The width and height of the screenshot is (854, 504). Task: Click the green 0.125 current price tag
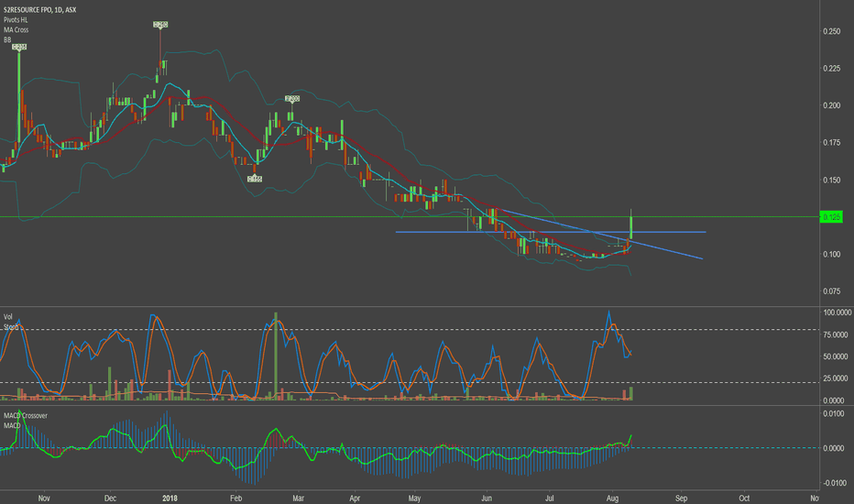(x=831, y=217)
